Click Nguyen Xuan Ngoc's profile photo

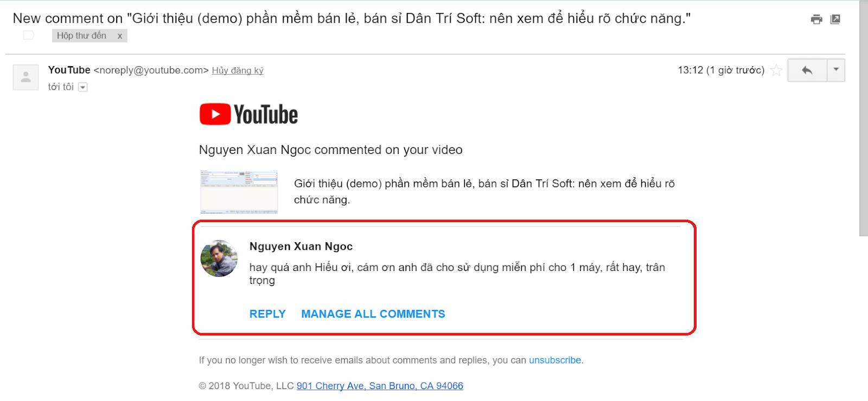click(x=219, y=258)
